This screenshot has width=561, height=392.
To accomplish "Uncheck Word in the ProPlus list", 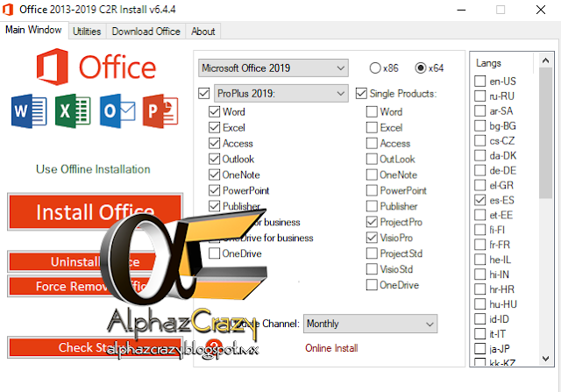I will pos(214,111).
